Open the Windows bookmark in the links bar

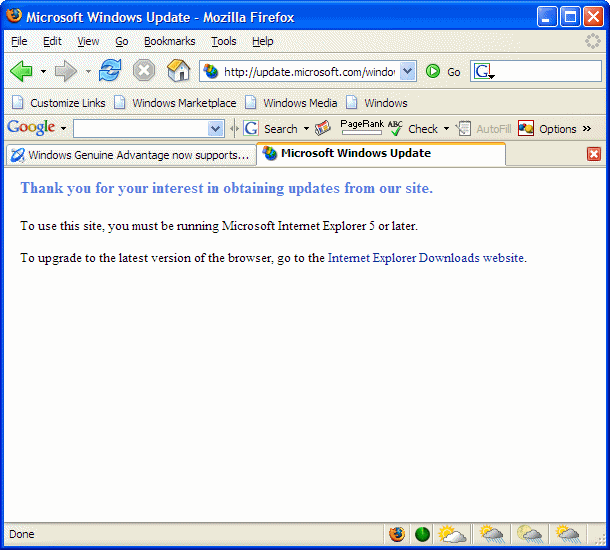tap(377, 103)
